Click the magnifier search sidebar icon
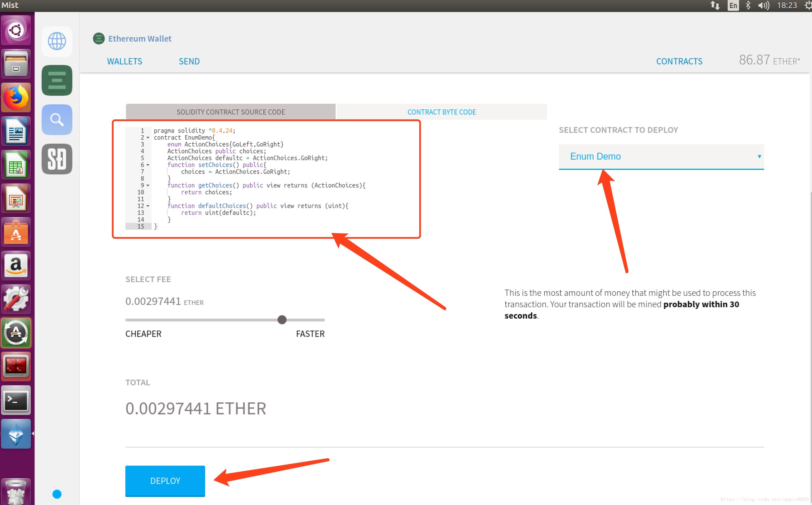 (57, 120)
